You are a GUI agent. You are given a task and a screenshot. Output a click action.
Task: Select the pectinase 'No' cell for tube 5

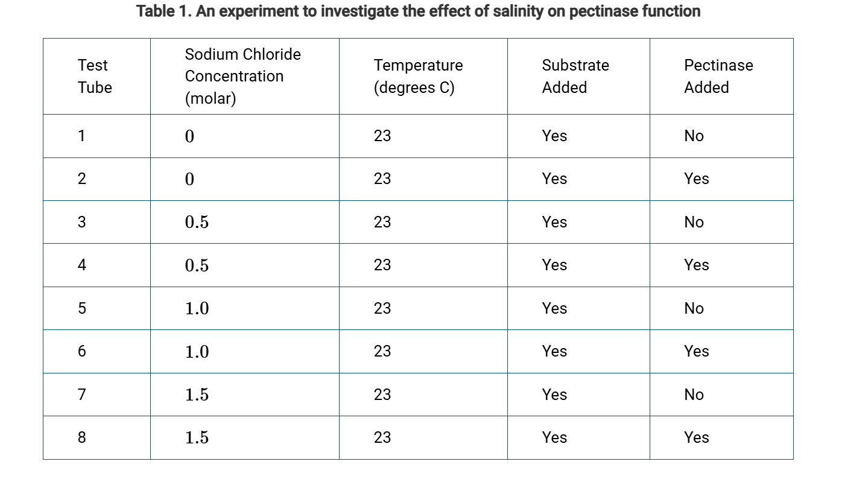coord(694,309)
